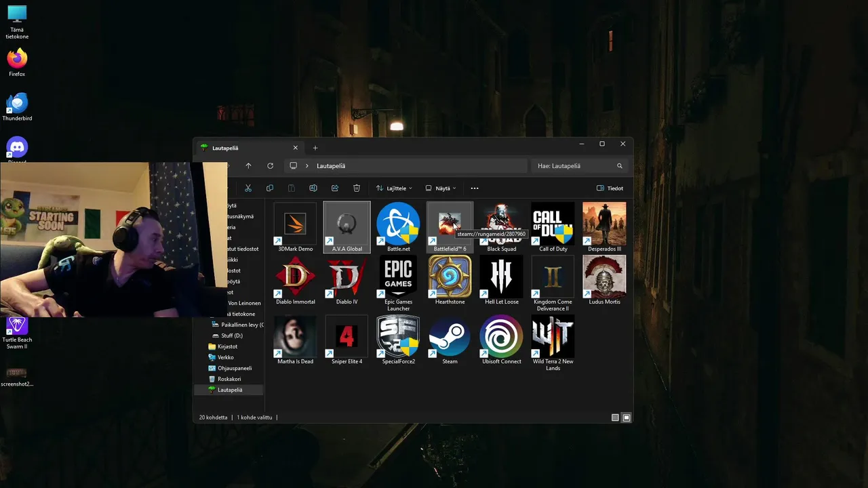Select the SpecialForce2 shortcut icon
This screenshot has height=488, width=868.
398,340
